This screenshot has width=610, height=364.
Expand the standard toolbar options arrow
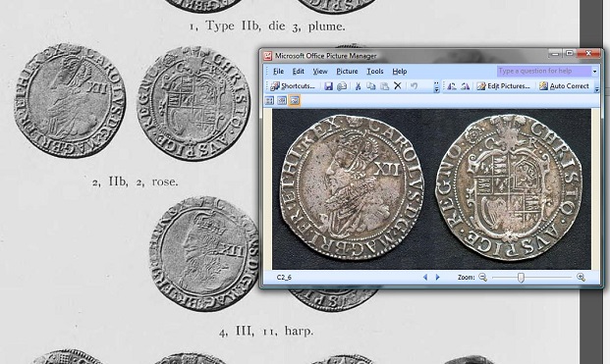pyautogui.click(x=436, y=87)
